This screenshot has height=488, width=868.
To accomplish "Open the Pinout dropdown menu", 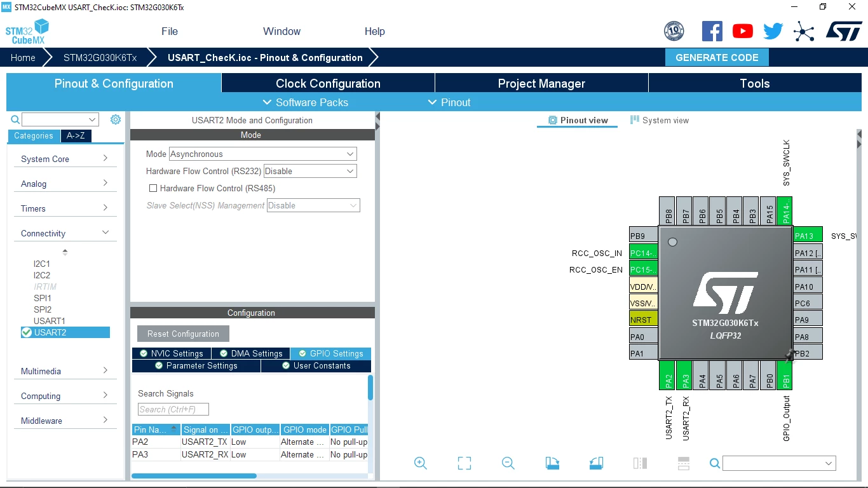I will tap(449, 102).
